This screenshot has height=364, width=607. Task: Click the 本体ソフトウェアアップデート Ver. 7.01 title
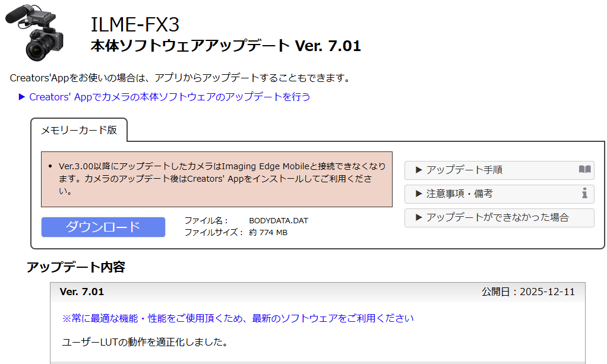pyautogui.click(x=226, y=46)
